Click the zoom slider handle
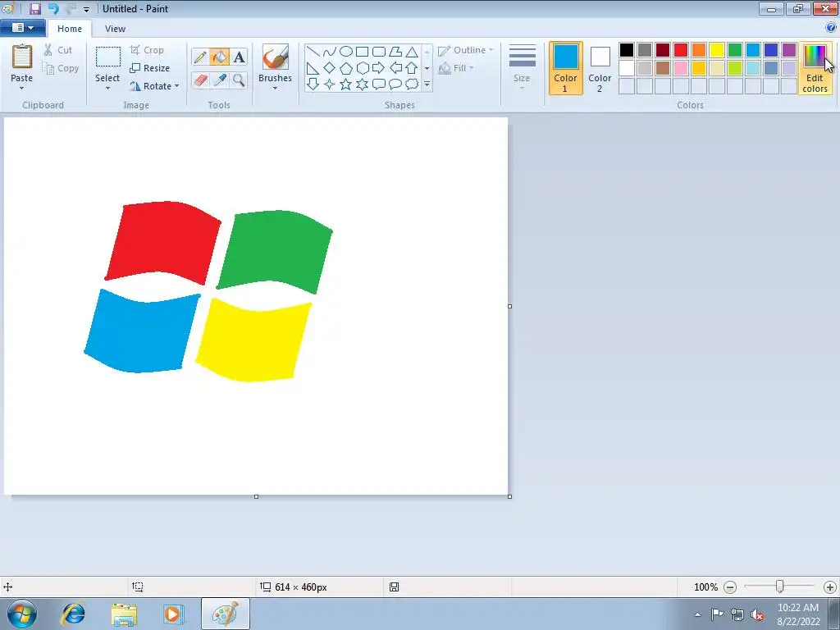The image size is (840, 630). pyautogui.click(x=780, y=587)
